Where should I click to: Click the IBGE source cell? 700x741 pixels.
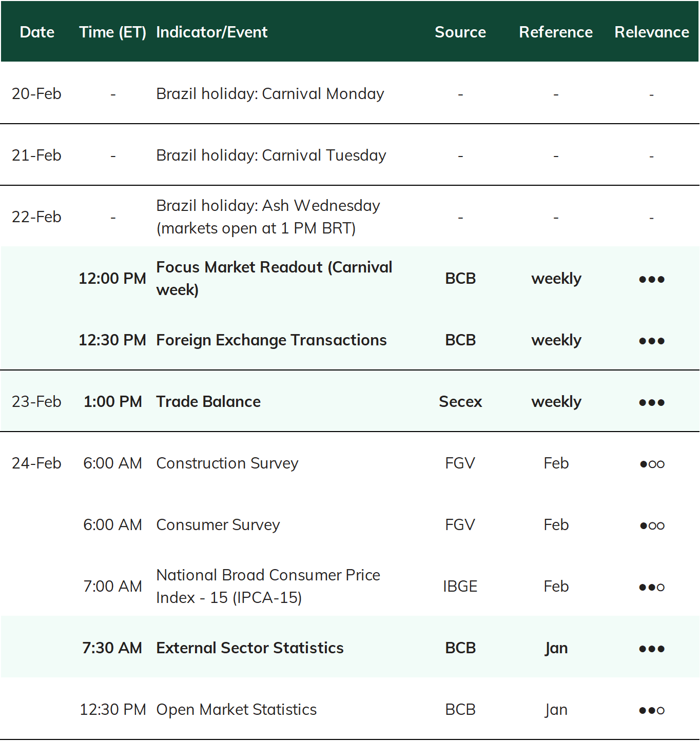point(460,586)
